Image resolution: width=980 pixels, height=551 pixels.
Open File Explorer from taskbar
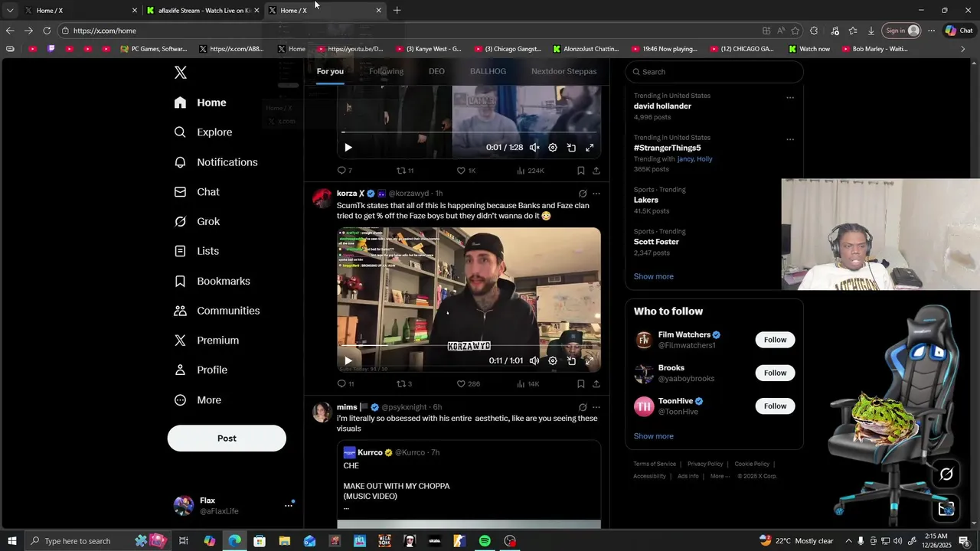(284, 541)
